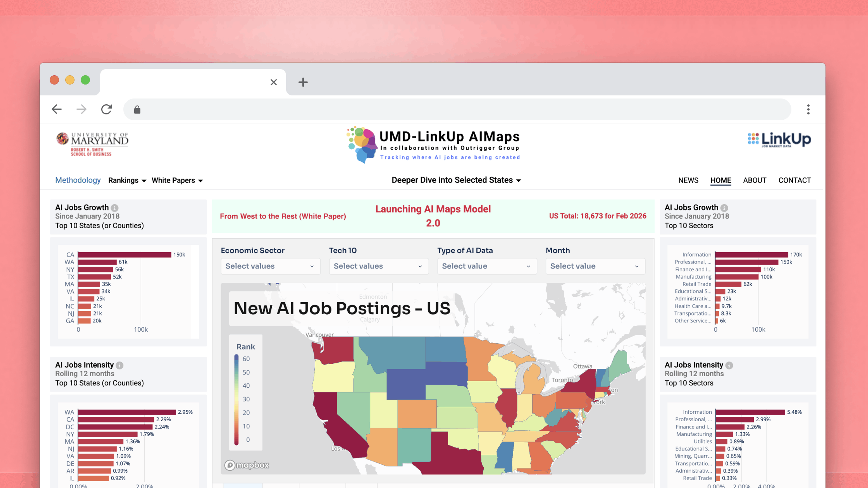Click the Retail Trade 62k bar
Screen dimensions: 868x488
(729, 284)
